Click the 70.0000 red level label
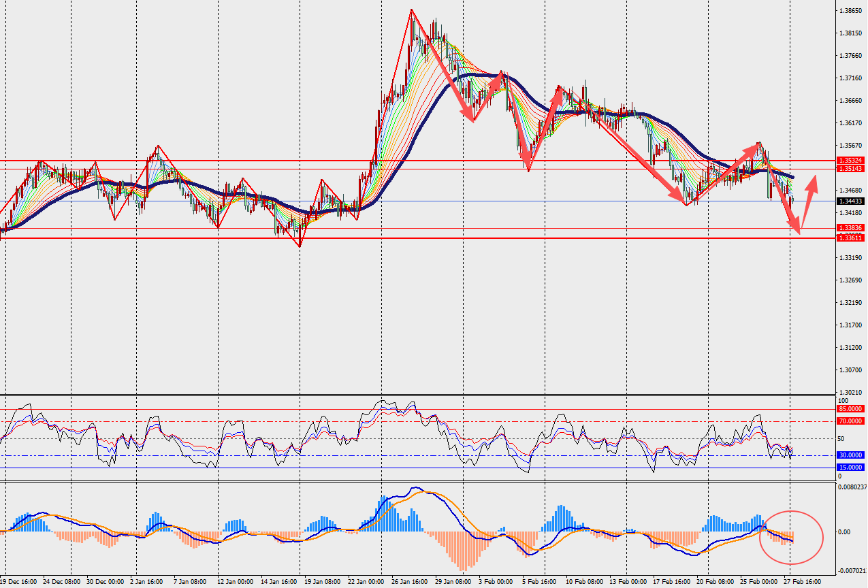 (x=851, y=421)
